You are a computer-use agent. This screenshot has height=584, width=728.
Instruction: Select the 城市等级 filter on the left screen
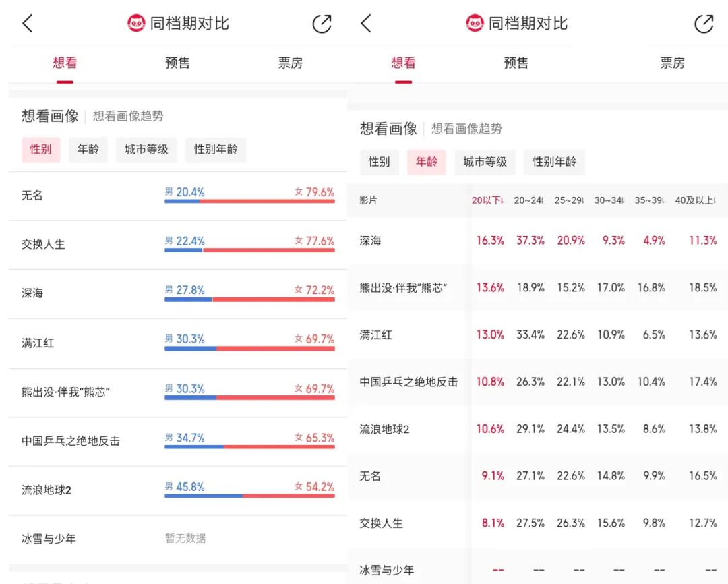point(146,149)
